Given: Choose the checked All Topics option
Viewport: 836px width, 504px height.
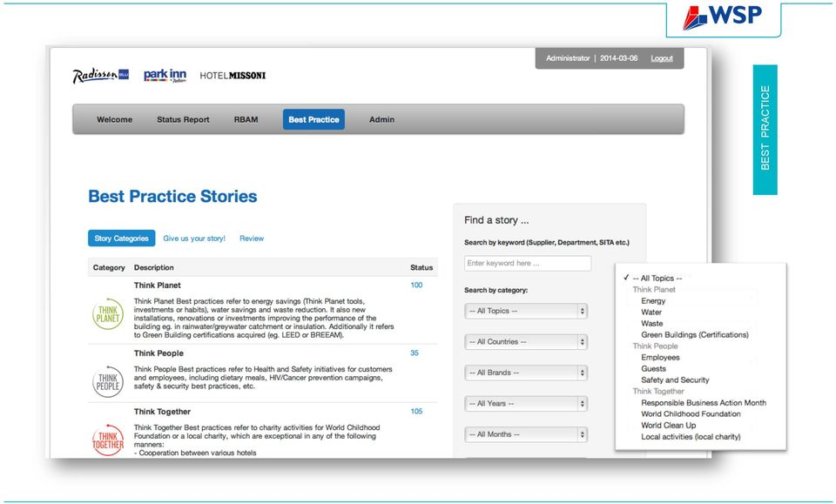Looking at the screenshot, I should pos(657,278).
